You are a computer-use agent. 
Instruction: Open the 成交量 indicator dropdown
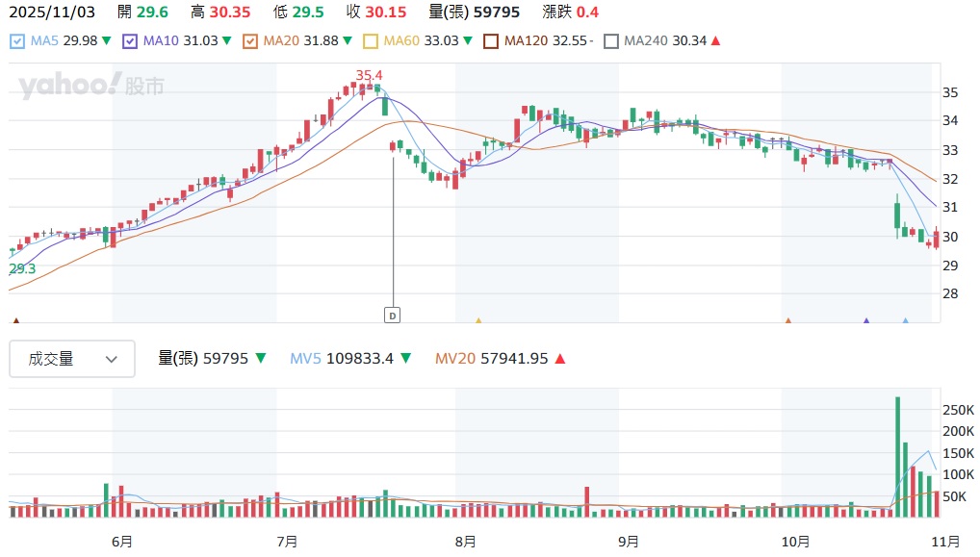tap(72, 359)
